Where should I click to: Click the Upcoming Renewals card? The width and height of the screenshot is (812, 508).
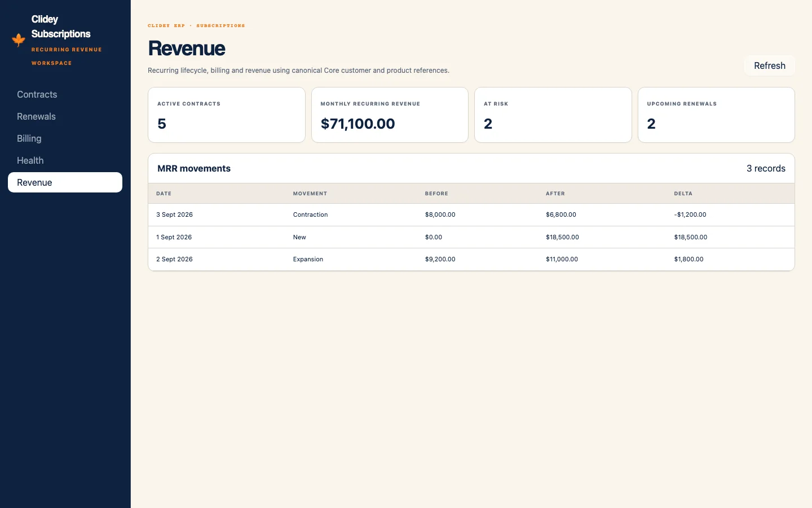click(716, 115)
